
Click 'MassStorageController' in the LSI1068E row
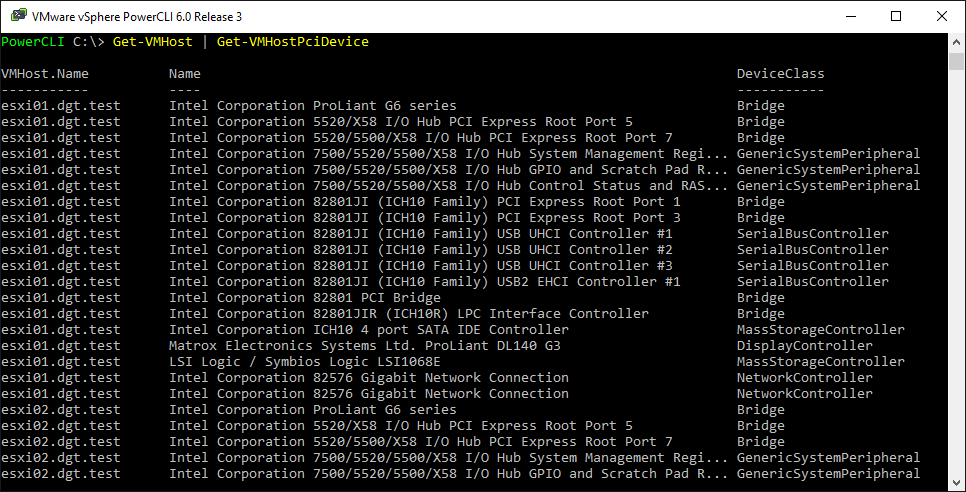coord(821,362)
